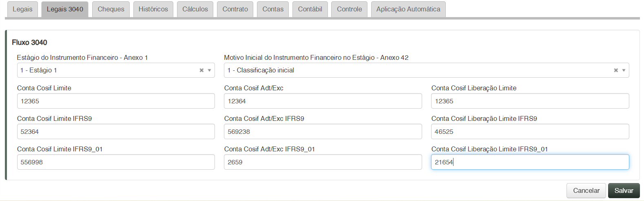This screenshot has height=201, width=644.
Task: Go to the Históricos tab
Action: pos(153,9)
